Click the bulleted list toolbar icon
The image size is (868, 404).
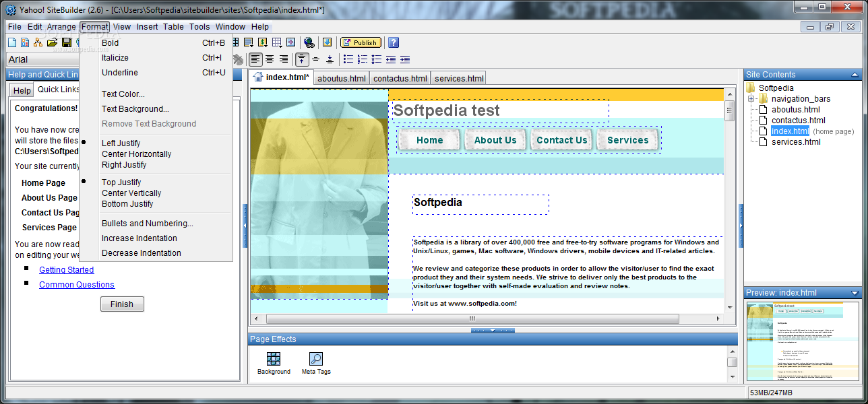[348, 59]
